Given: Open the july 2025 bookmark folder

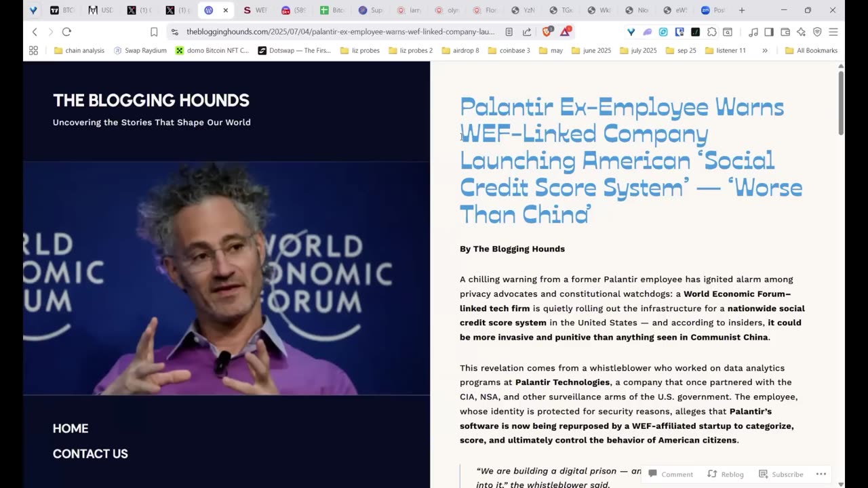Looking at the screenshot, I should [x=638, y=50].
